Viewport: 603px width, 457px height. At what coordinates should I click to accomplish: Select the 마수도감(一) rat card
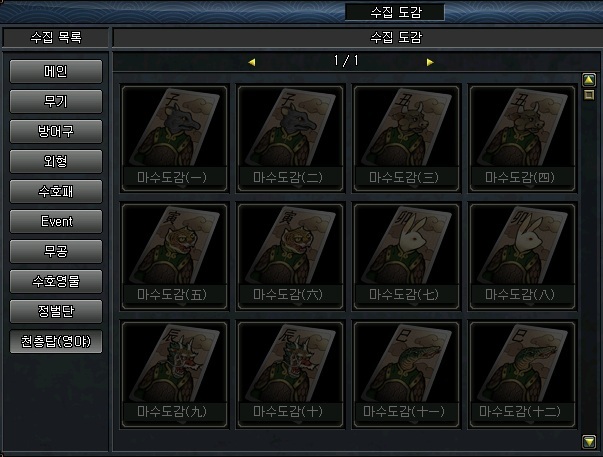(x=174, y=138)
